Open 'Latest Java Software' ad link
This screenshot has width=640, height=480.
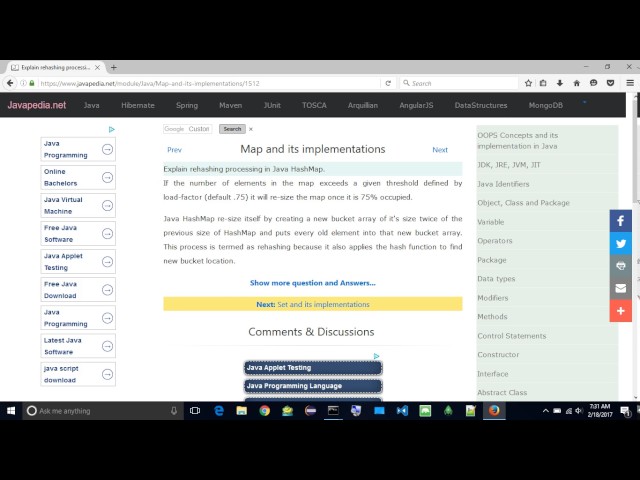[78, 346]
